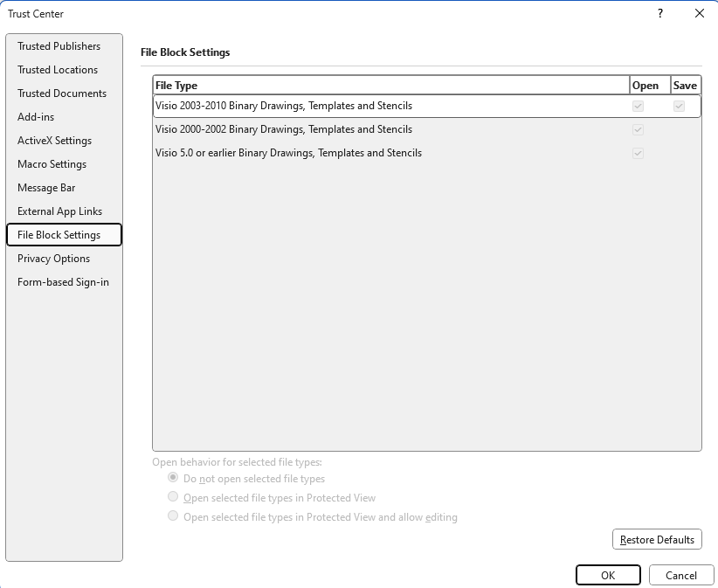Click the Save column header
This screenshot has height=588, width=718.
coord(686,86)
